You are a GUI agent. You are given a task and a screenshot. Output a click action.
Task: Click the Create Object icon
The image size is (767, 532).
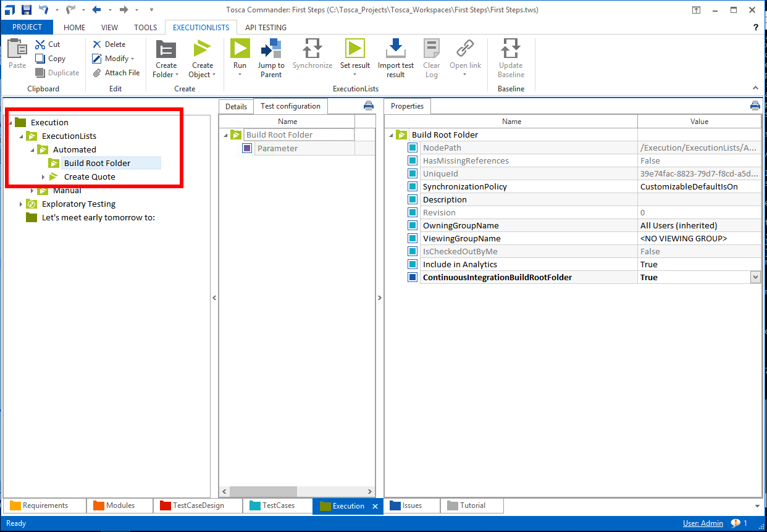pos(202,49)
